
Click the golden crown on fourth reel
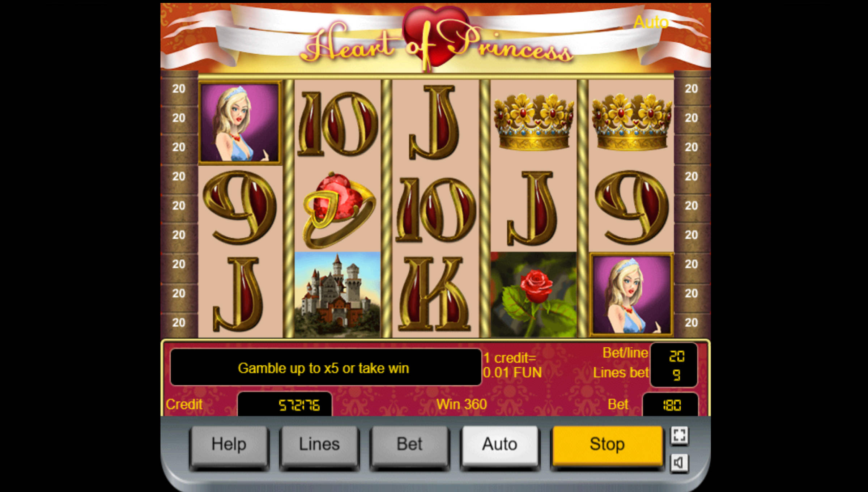point(533,122)
